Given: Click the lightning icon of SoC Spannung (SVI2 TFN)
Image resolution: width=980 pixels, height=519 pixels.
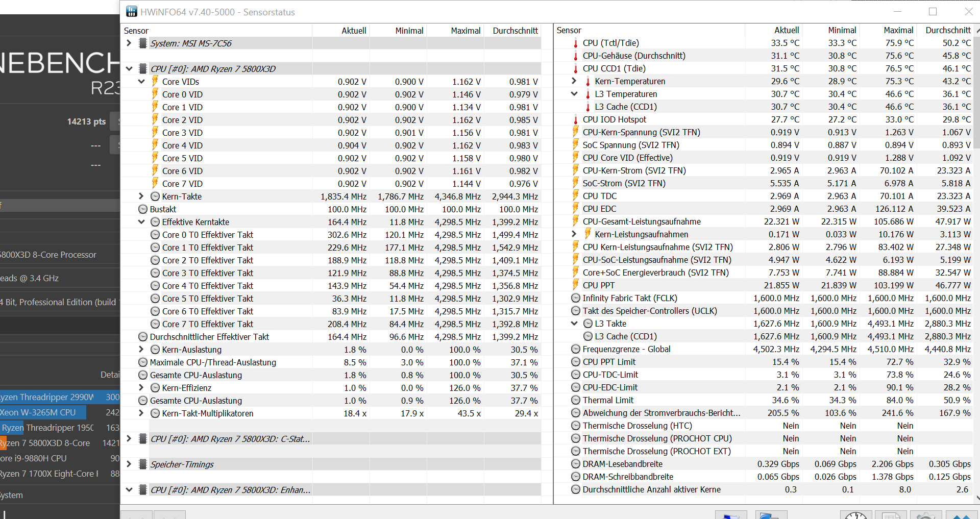Looking at the screenshot, I should (576, 145).
